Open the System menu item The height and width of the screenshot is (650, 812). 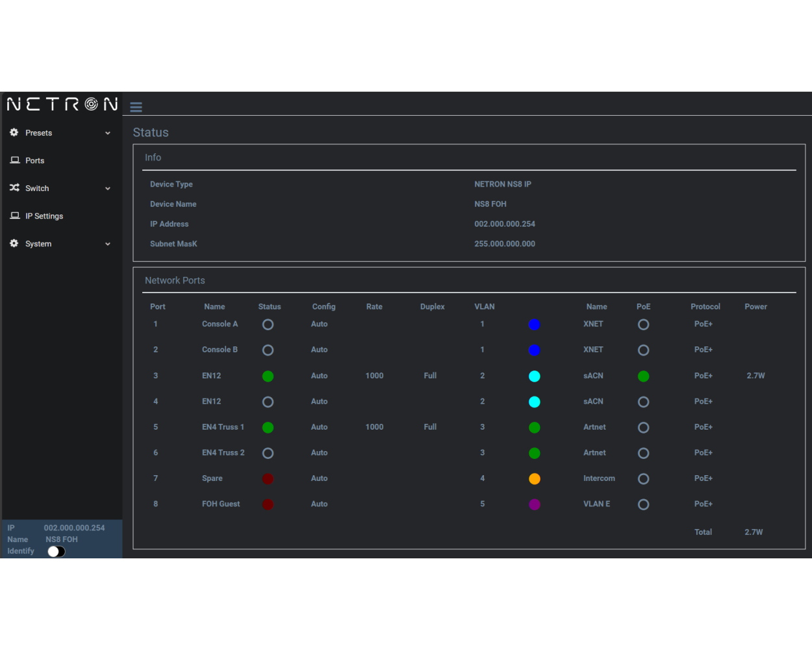[x=62, y=244]
